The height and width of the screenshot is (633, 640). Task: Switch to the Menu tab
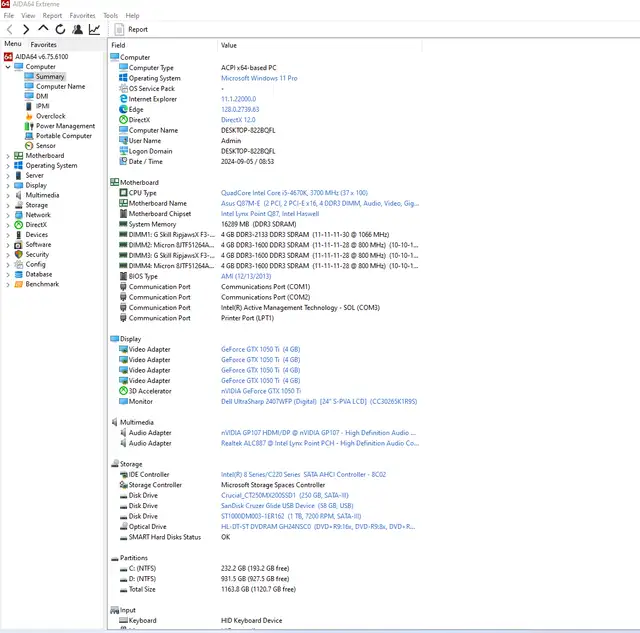point(13,44)
